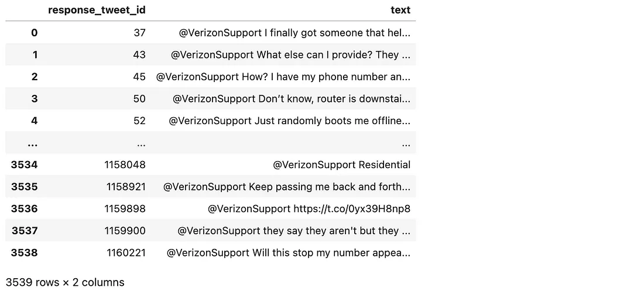
Task: Open the t.co/0yx39H8np8 link text
Action: (352, 208)
